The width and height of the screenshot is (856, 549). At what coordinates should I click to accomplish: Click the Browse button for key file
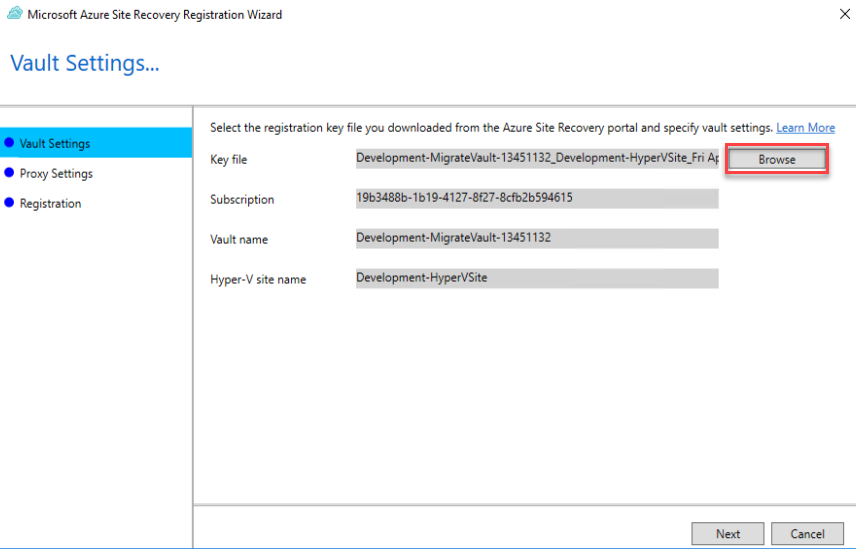point(777,159)
